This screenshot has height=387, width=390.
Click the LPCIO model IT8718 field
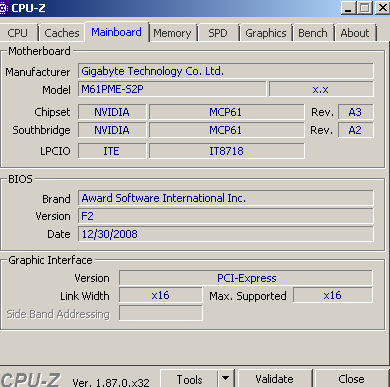coord(227,151)
